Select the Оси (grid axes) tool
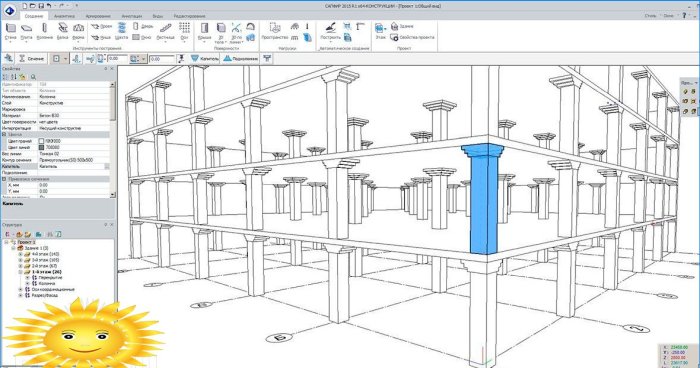Image resolution: width=700 pixels, height=368 pixels. click(184, 31)
